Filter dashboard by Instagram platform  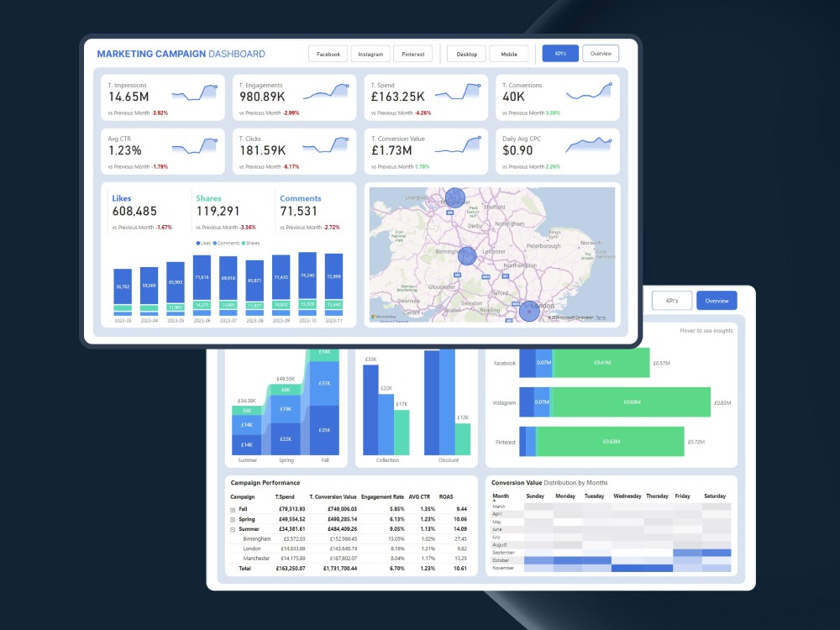click(x=370, y=54)
